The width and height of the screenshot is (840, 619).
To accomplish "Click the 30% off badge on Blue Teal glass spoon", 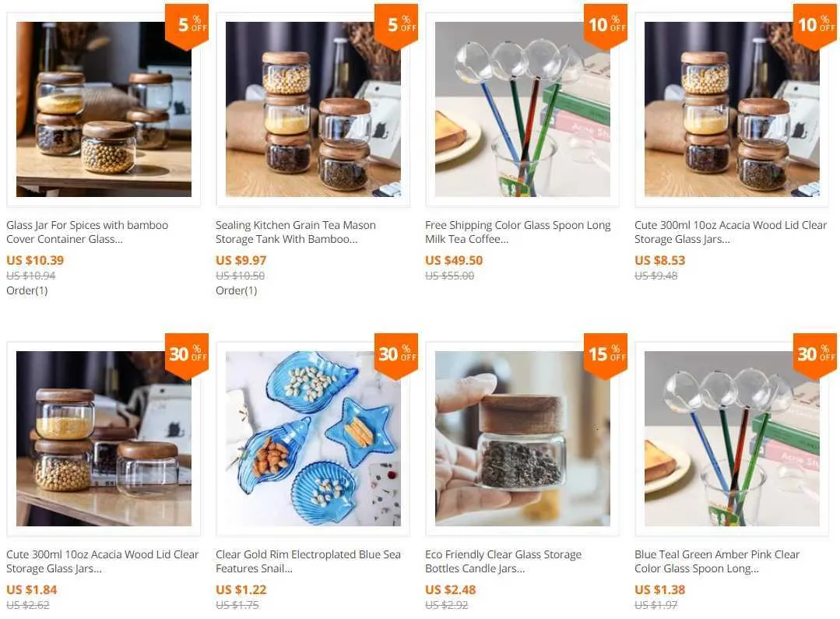I will [815, 355].
